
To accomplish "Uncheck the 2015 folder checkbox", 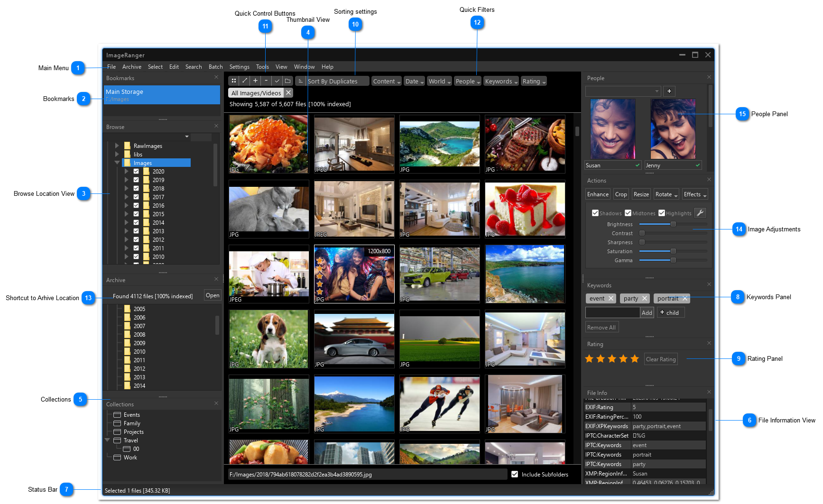I will click(136, 214).
